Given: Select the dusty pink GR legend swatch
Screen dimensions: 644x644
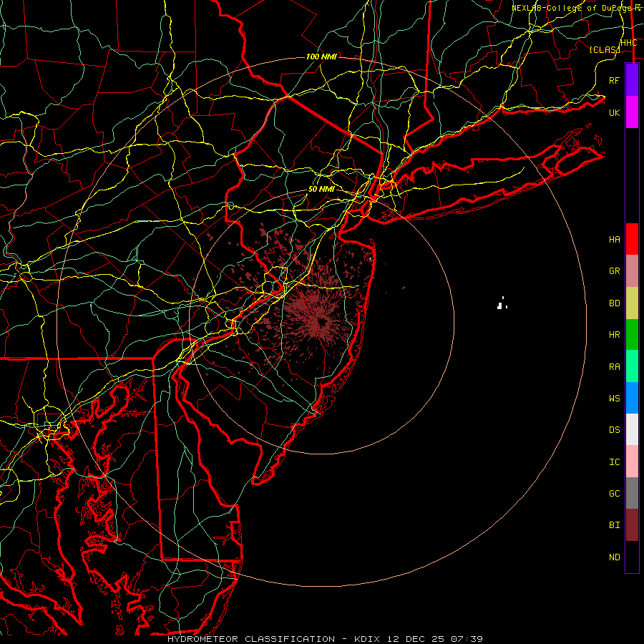Looking at the screenshot, I should tap(632, 270).
